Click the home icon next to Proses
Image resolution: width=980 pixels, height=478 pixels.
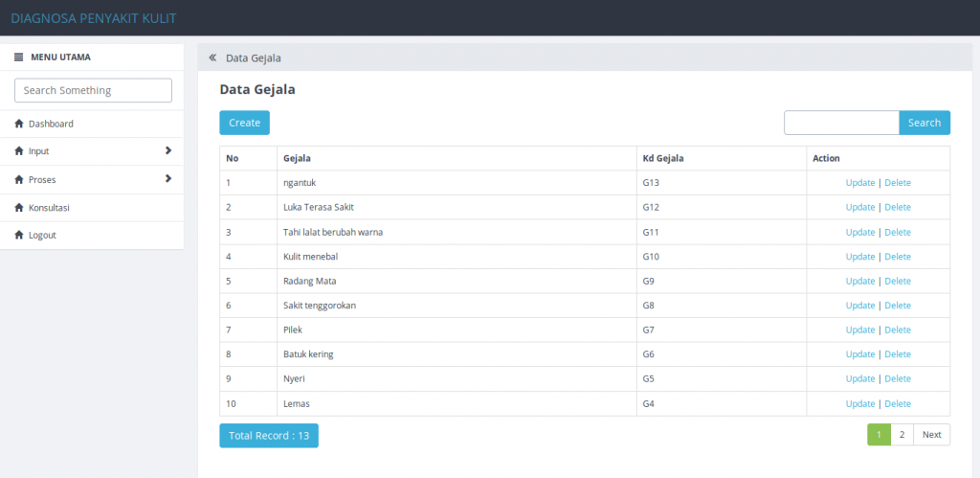(x=19, y=180)
